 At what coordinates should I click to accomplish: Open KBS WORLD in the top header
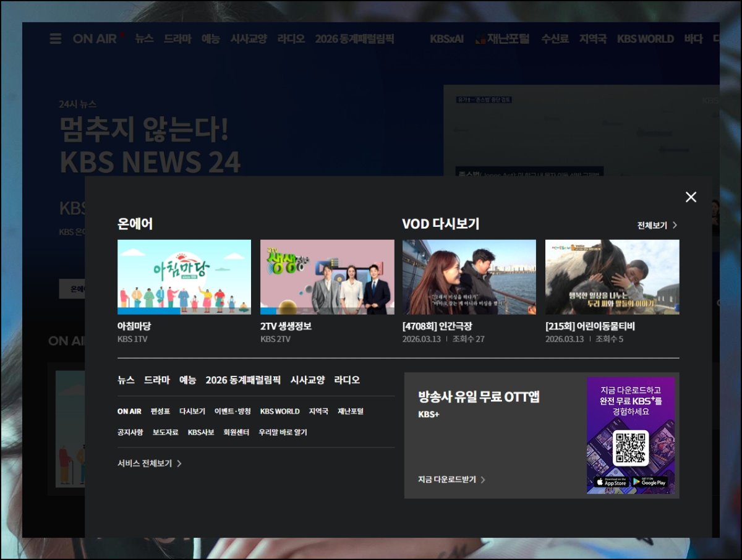click(646, 38)
